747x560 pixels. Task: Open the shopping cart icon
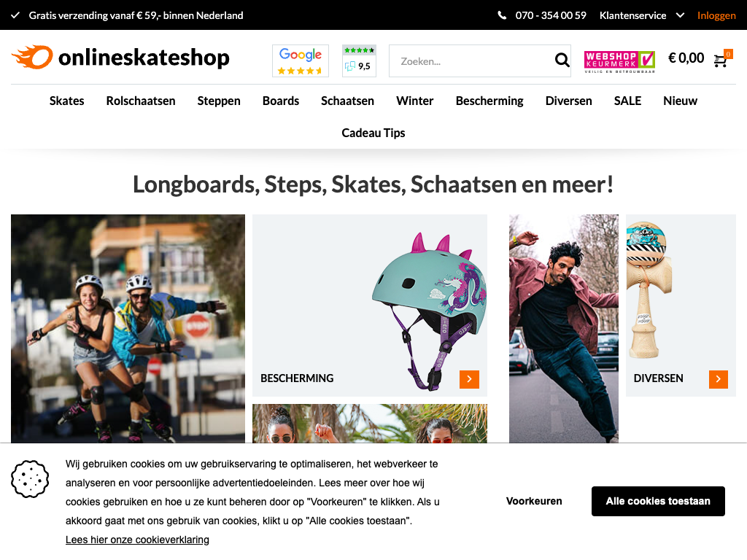[x=721, y=60]
